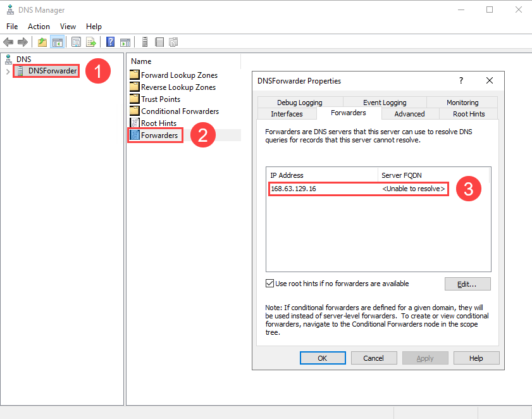Navigate back with the Back arrow icon
The height and width of the screenshot is (419, 532).
pos(8,42)
